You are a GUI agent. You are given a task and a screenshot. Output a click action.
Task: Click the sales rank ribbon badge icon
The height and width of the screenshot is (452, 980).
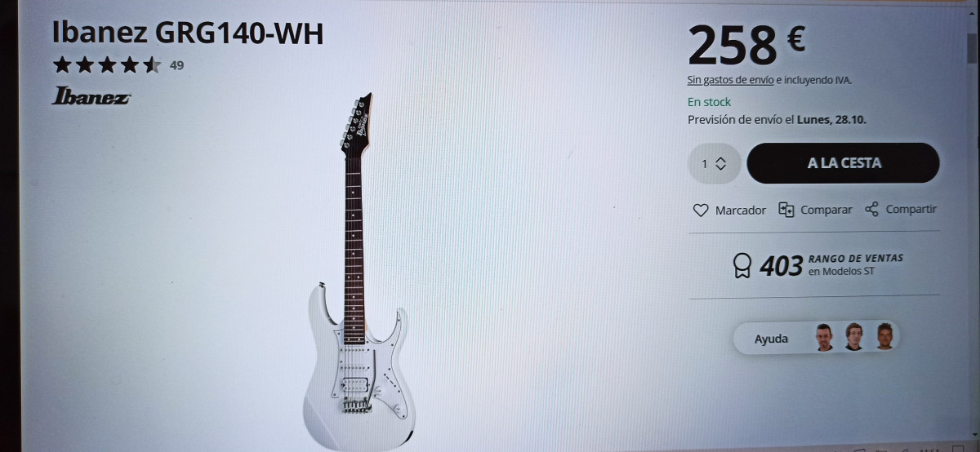pyautogui.click(x=742, y=266)
